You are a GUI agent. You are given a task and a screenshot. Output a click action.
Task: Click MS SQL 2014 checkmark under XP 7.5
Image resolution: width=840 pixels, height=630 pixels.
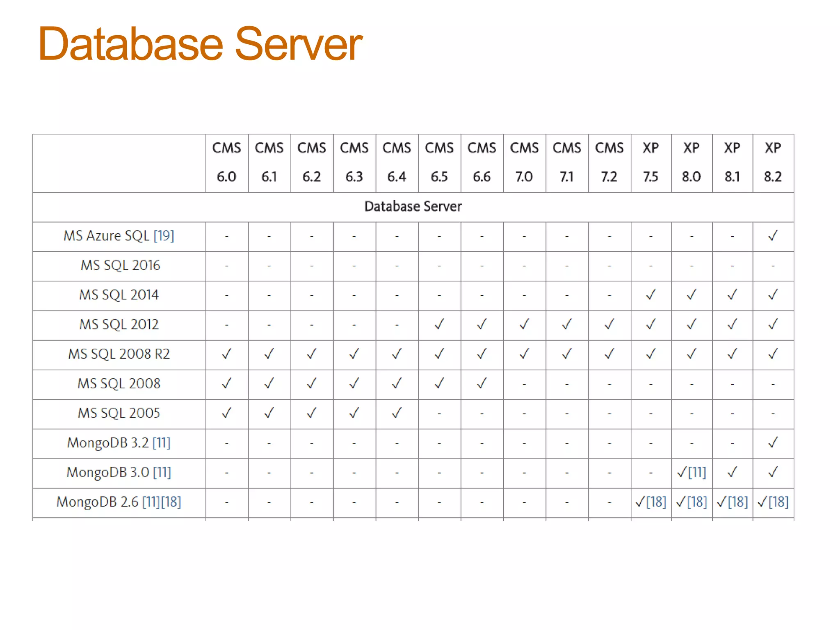pos(651,295)
